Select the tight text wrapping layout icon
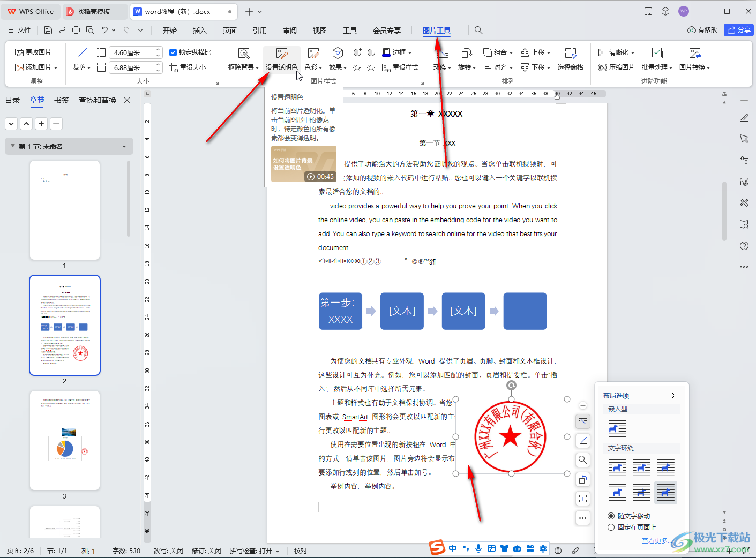The image size is (756, 558). point(641,467)
